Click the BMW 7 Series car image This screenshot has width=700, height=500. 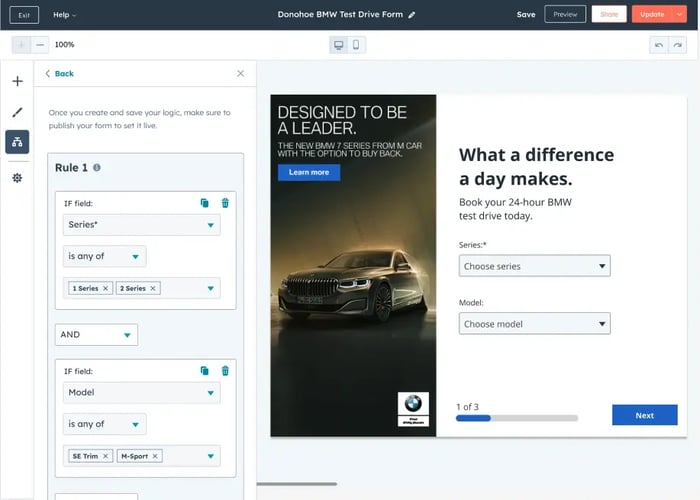[x=353, y=286]
